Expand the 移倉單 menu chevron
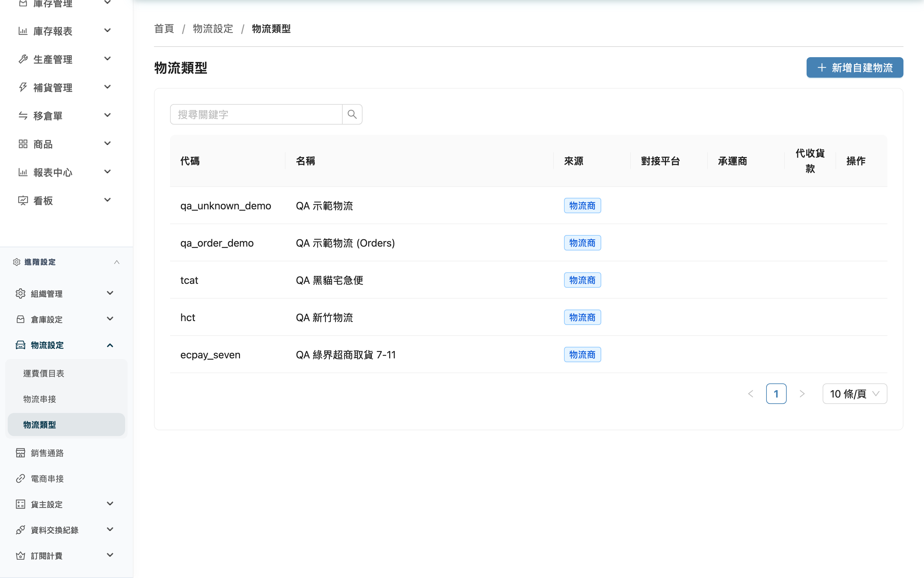The image size is (924, 578). tap(108, 115)
